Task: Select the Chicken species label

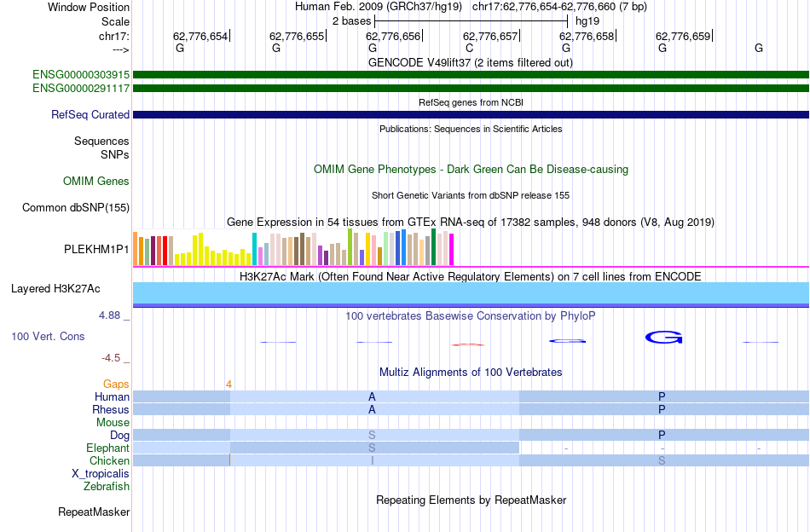Action: point(109,460)
